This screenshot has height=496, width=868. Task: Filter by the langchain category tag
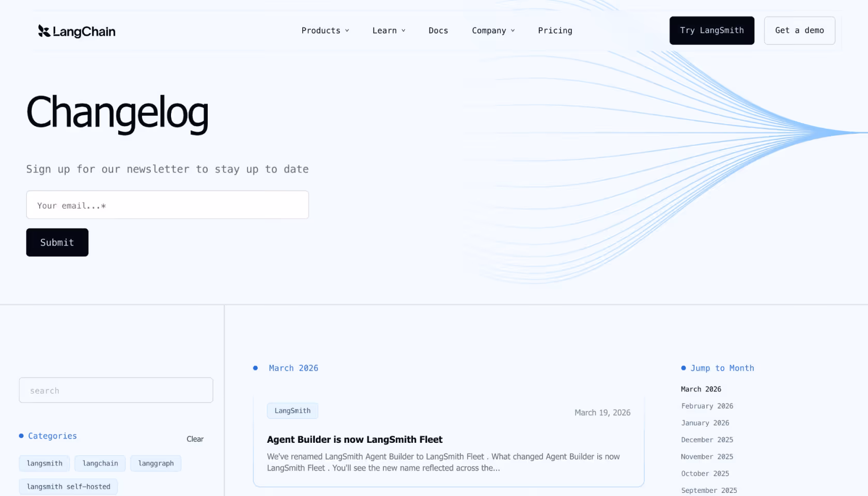pyautogui.click(x=100, y=463)
